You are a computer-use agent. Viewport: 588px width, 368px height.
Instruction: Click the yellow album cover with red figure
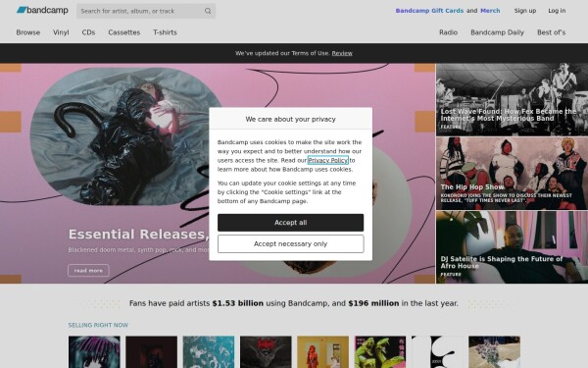tap(322, 352)
